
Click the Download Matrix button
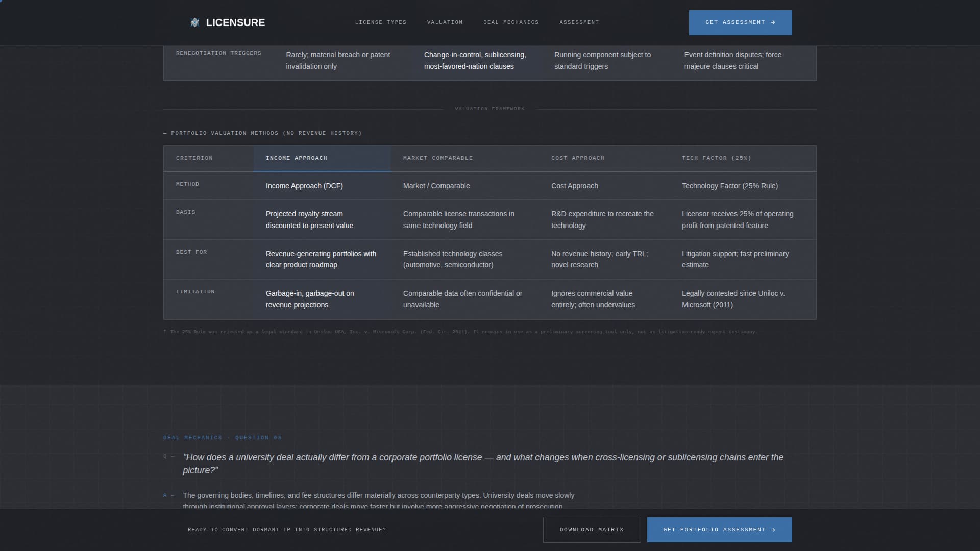[592, 530]
